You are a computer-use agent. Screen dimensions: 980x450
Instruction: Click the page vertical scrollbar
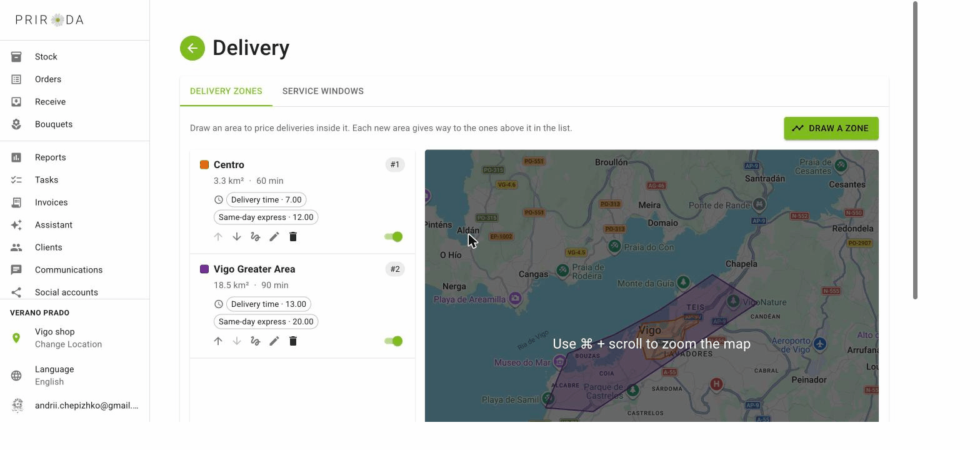(x=915, y=150)
